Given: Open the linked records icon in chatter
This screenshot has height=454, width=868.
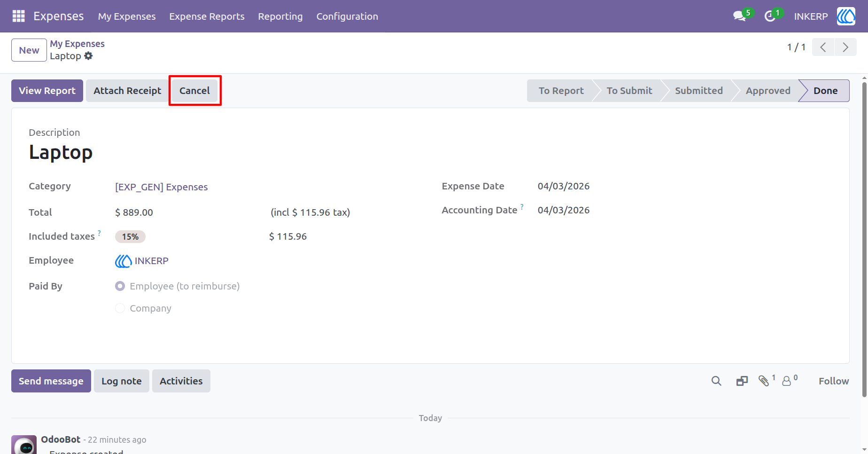Looking at the screenshot, I should 742,381.
